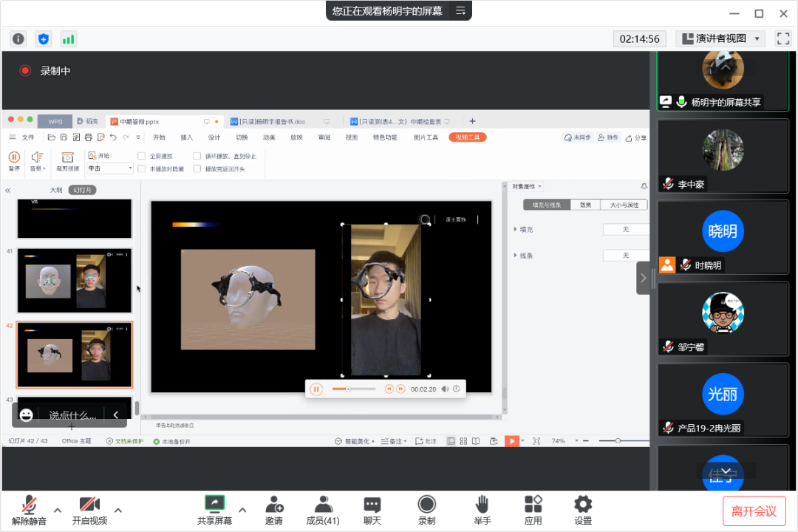Expand share options arrow beside 共享屏幕

click(x=243, y=510)
